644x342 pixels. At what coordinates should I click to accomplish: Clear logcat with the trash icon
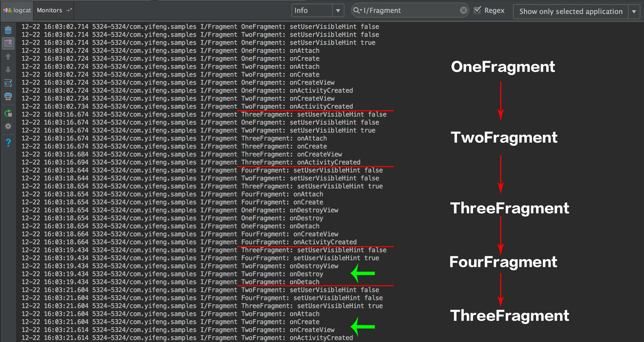click(8, 30)
